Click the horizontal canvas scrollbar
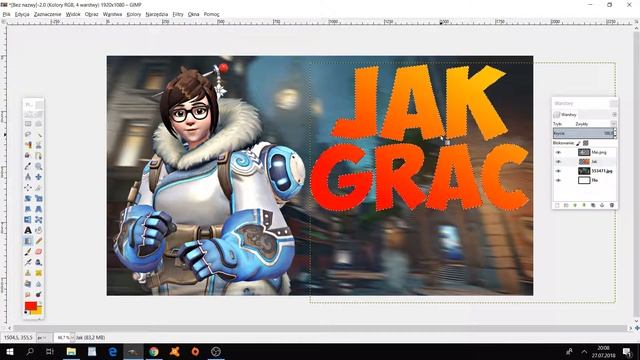640x360 pixels. coord(320,328)
